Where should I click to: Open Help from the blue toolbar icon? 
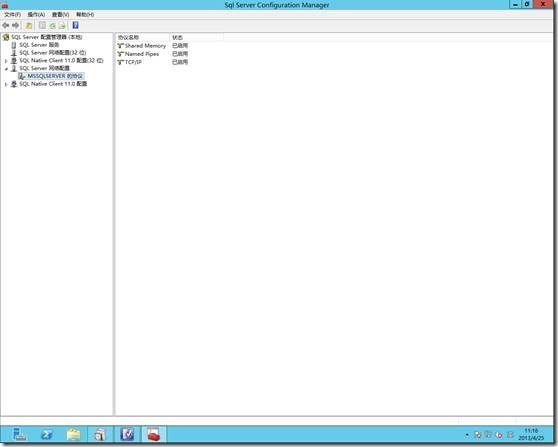point(75,25)
